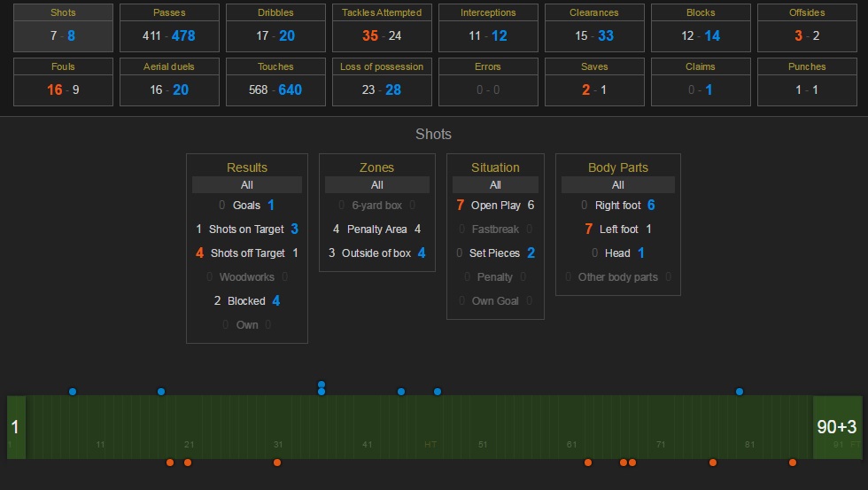
Task: Open the Interceptions stat tile
Action: [x=488, y=27]
